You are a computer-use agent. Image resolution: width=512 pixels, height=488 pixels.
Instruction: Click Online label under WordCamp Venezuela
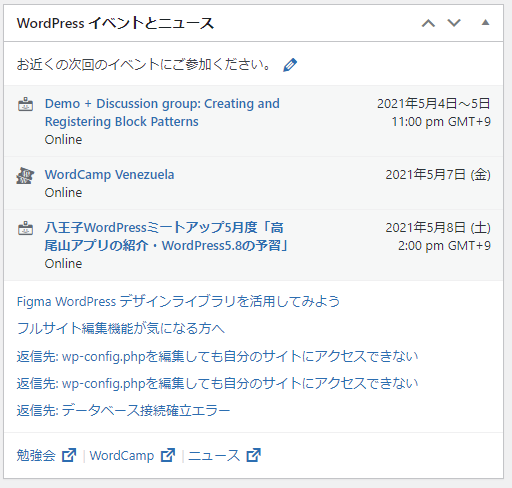pos(63,193)
